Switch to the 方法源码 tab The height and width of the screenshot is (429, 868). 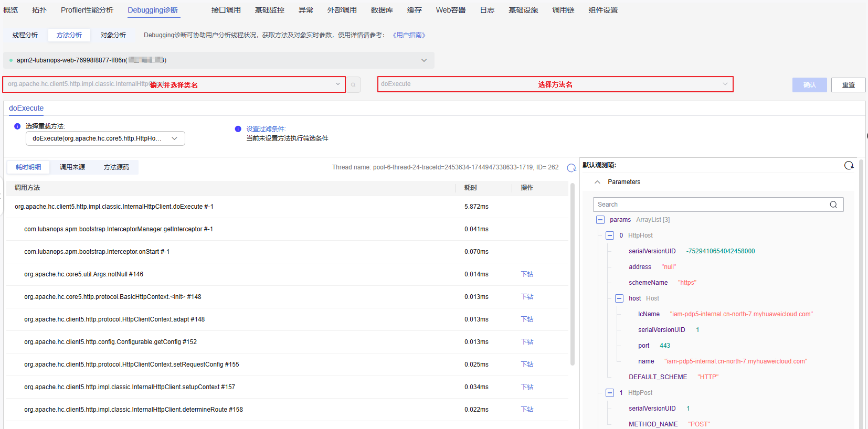tap(117, 167)
